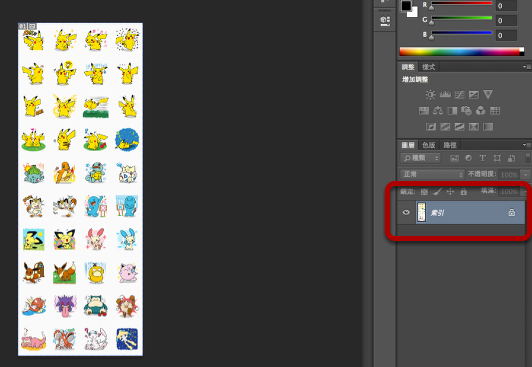Add a Channel Mixer adjustment (three circles)

481,111
